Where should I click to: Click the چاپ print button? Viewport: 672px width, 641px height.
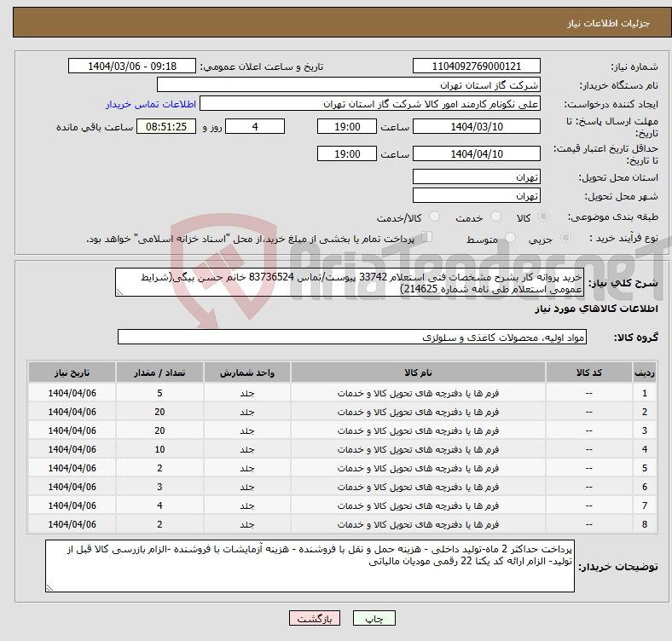[374, 618]
